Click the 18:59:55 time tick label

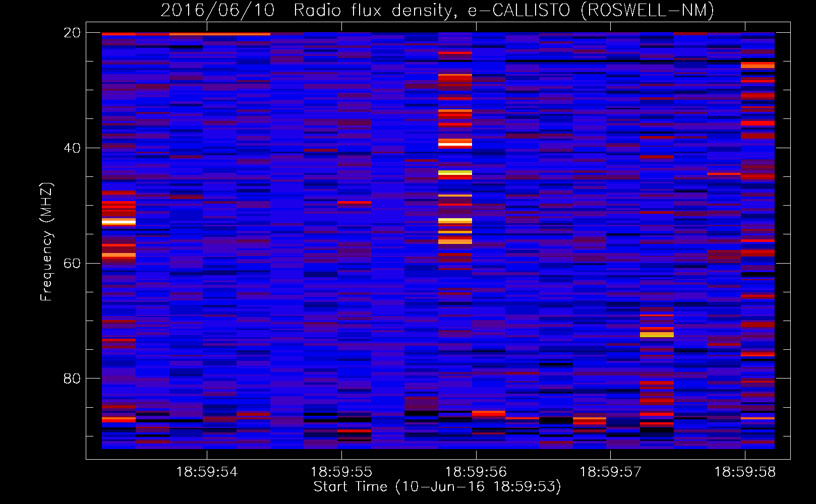(341, 472)
